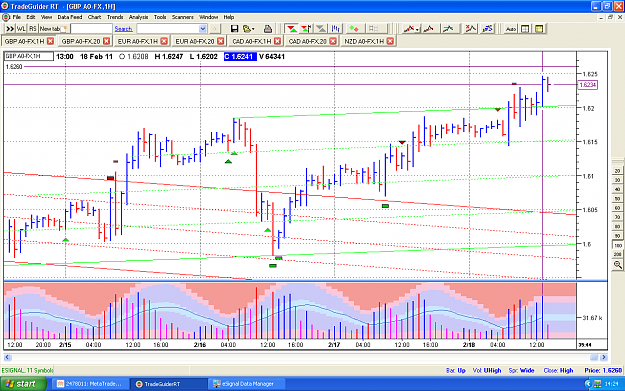Click the Vol: UHigh status bar entry

pos(487,370)
